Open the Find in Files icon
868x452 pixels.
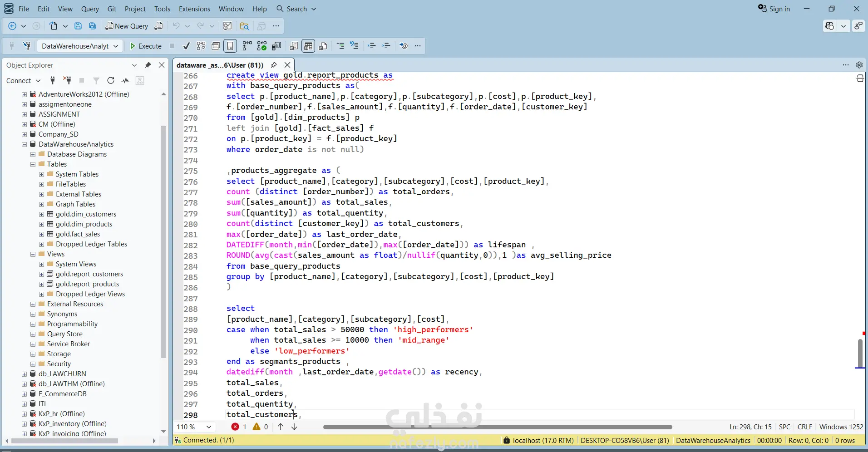click(x=244, y=26)
